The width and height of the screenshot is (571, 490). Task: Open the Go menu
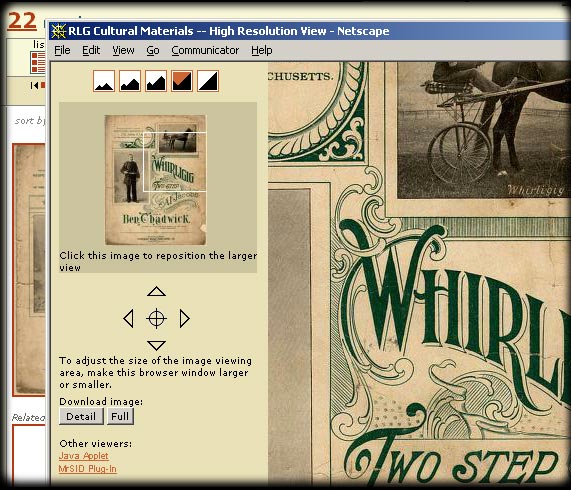(x=153, y=50)
